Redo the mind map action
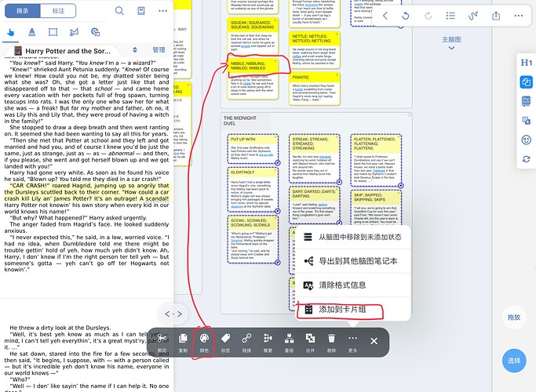This screenshot has width=536, height=392. [428, 16]
